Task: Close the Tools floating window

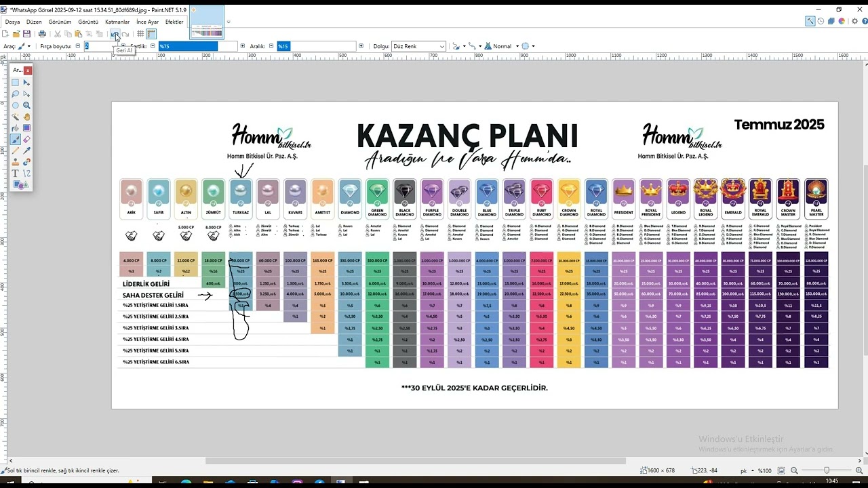Action: pos(28,70)
